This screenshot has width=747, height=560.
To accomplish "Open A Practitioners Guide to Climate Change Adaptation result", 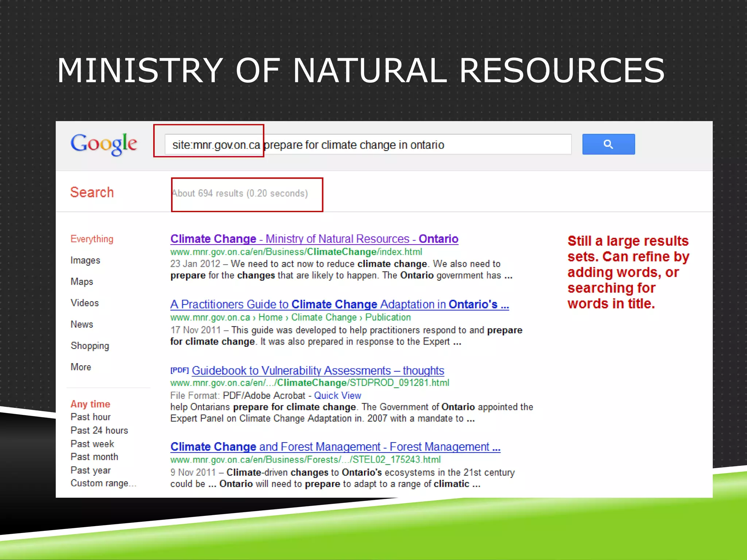I will pyautogui.click(x=340, y=304).
